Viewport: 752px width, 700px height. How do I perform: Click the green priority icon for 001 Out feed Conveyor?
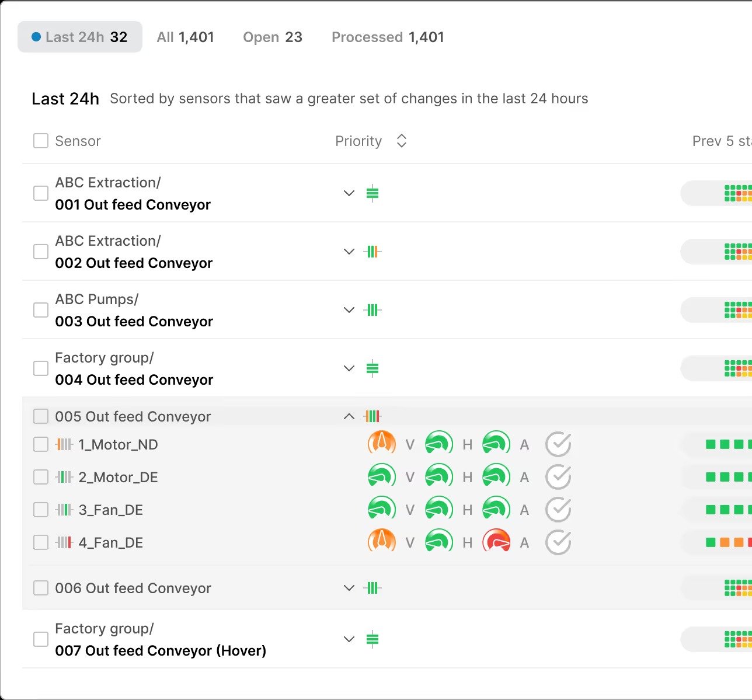pos(372,193)
